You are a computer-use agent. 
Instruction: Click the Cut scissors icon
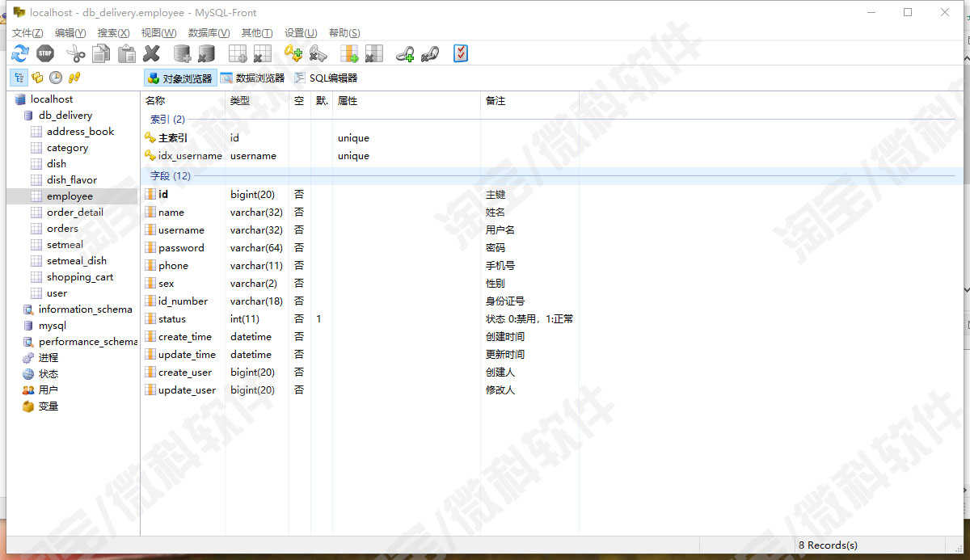[x=76, y=54]
